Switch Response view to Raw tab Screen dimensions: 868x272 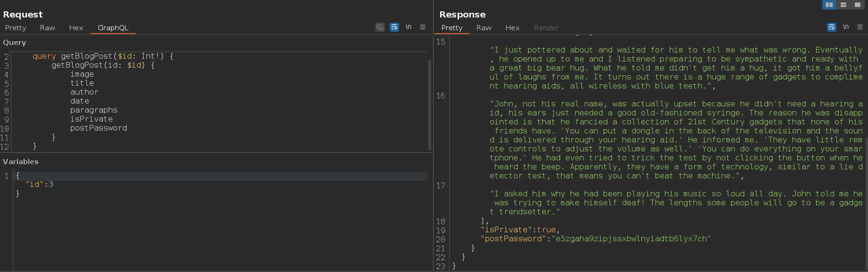point(484,28)
